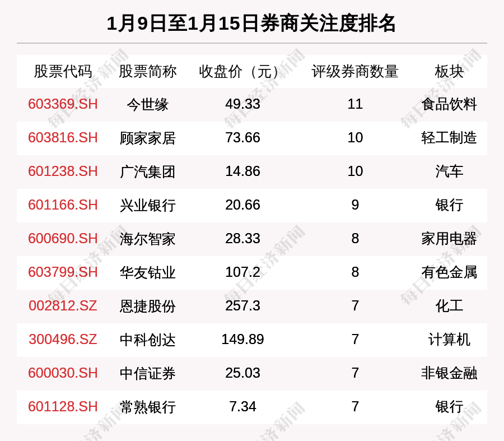Click broker count 7 in 中信证券 row
This screenshot has height=441, width=504.
tap(355, 373)
